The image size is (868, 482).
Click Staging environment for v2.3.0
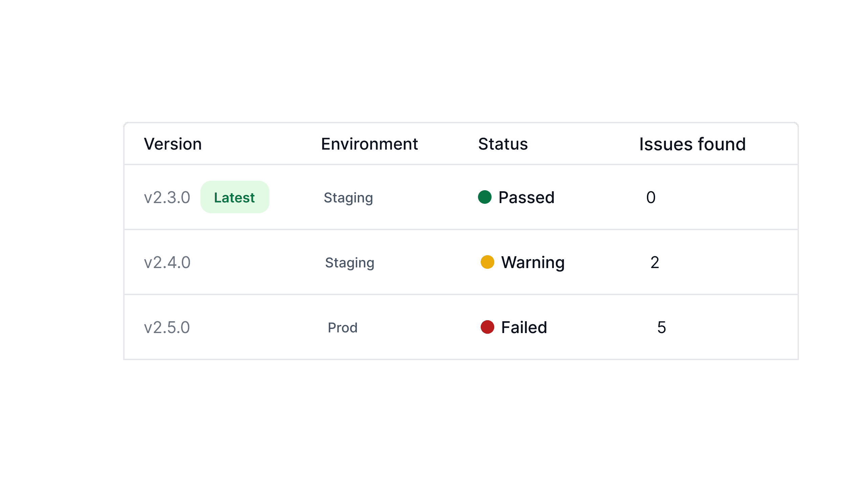(348, 197)
